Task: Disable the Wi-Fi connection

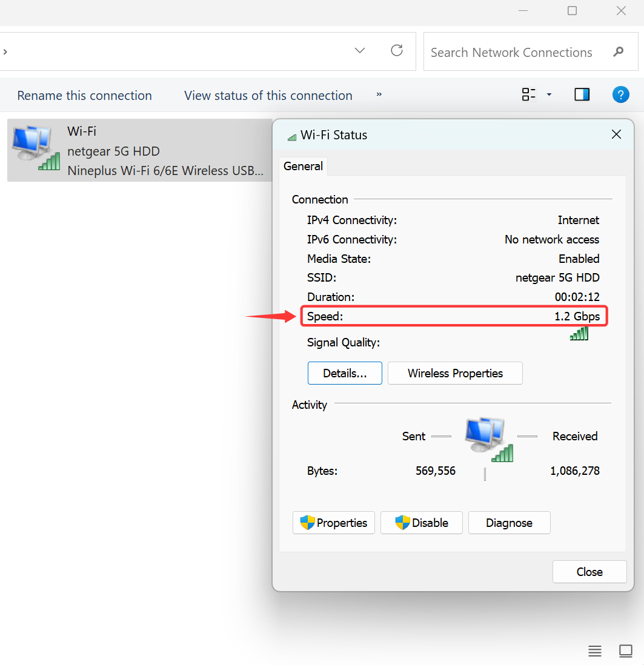Action: (421, 523)
